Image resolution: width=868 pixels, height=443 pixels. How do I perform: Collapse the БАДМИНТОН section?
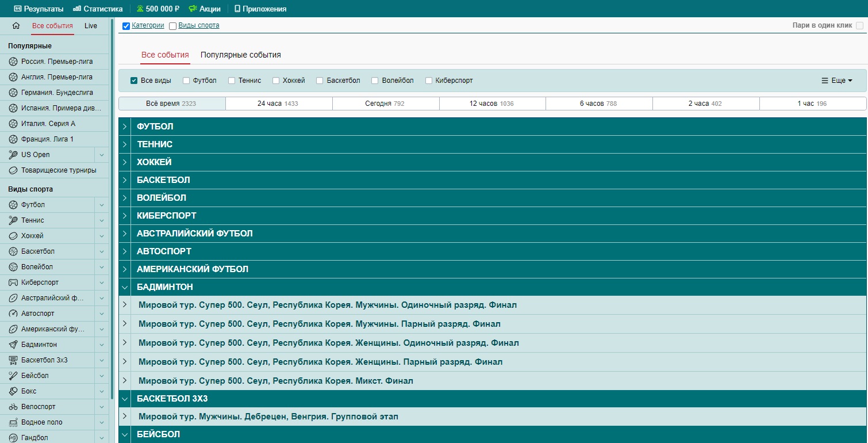point(125,287)
